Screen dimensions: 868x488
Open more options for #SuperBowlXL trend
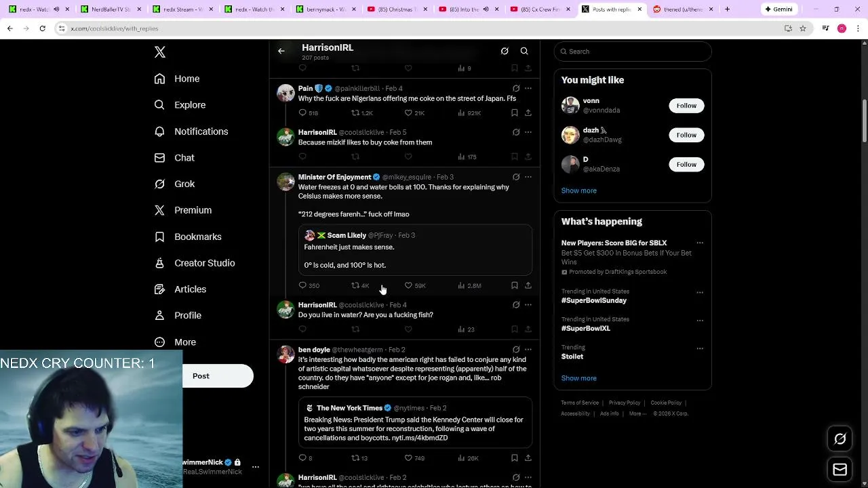point(700,320)
